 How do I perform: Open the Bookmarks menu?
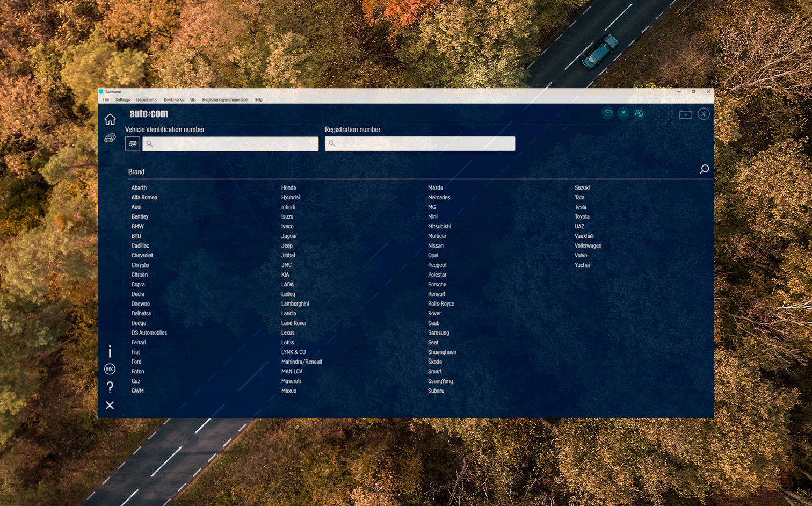coord(173,100)
